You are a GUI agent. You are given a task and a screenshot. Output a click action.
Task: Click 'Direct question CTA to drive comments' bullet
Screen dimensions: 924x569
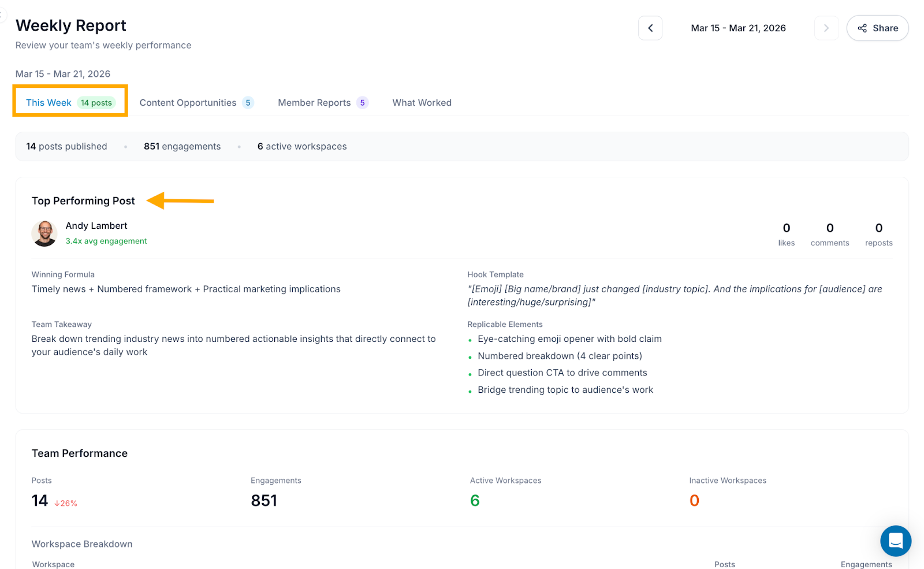point(562,373)
